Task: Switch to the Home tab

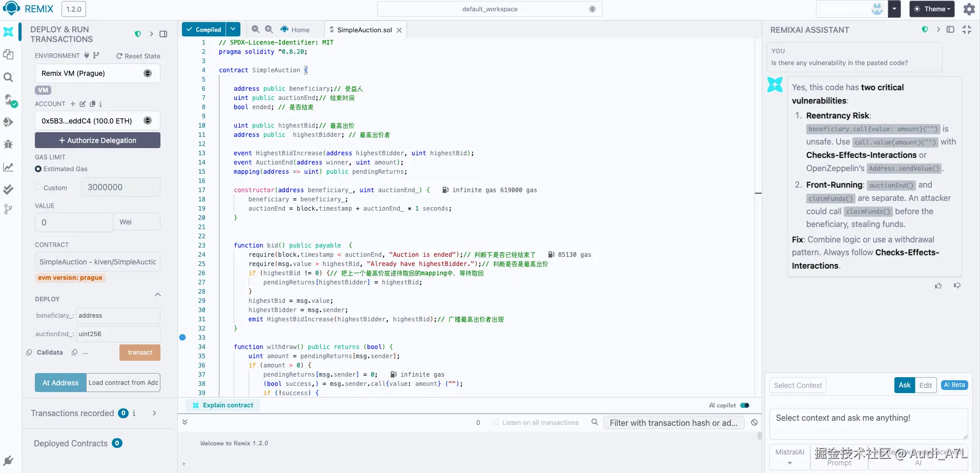Action: click(x=295, y=30)
